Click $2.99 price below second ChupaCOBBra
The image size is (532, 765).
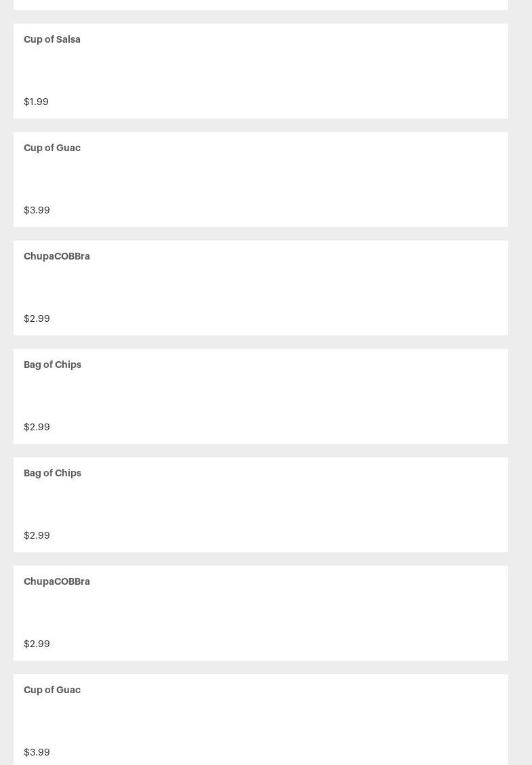point(37,644)
